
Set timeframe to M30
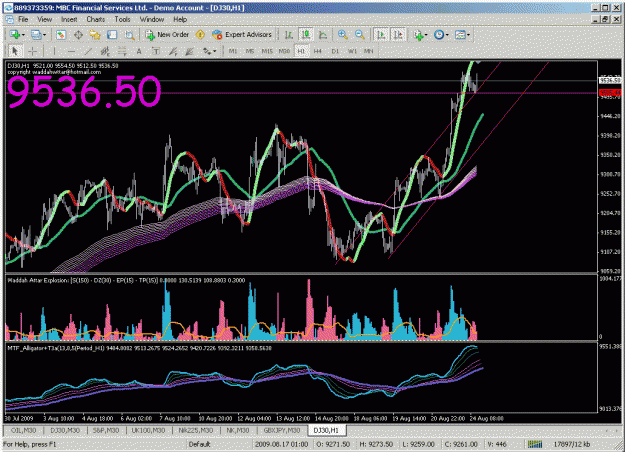click(284, 51)
